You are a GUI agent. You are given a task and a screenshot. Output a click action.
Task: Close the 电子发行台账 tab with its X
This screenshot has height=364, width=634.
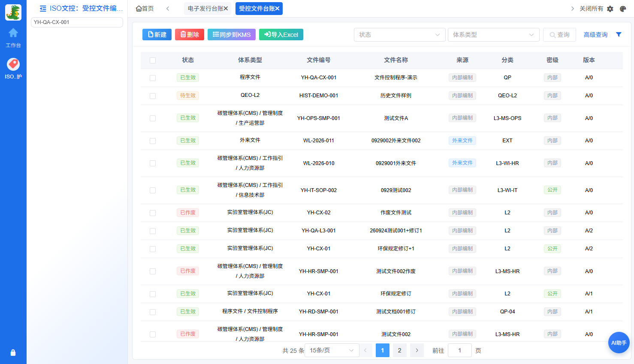tap(226, 9)
